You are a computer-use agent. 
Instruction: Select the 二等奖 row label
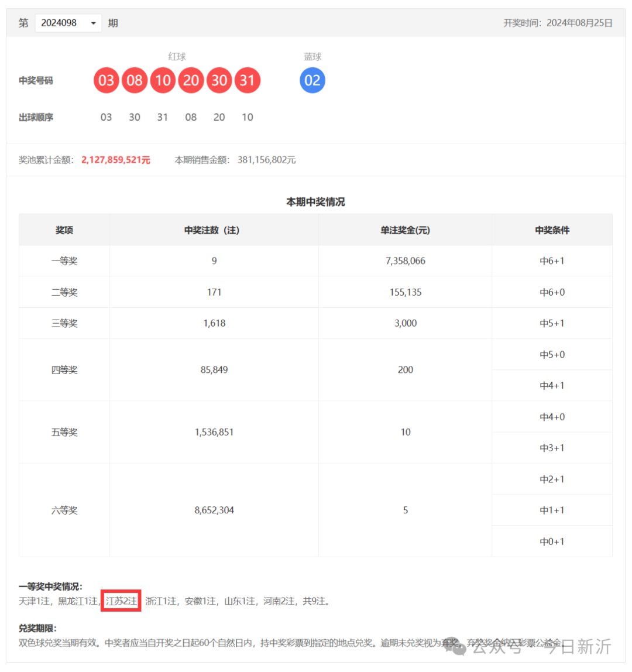tap(64, 292)
